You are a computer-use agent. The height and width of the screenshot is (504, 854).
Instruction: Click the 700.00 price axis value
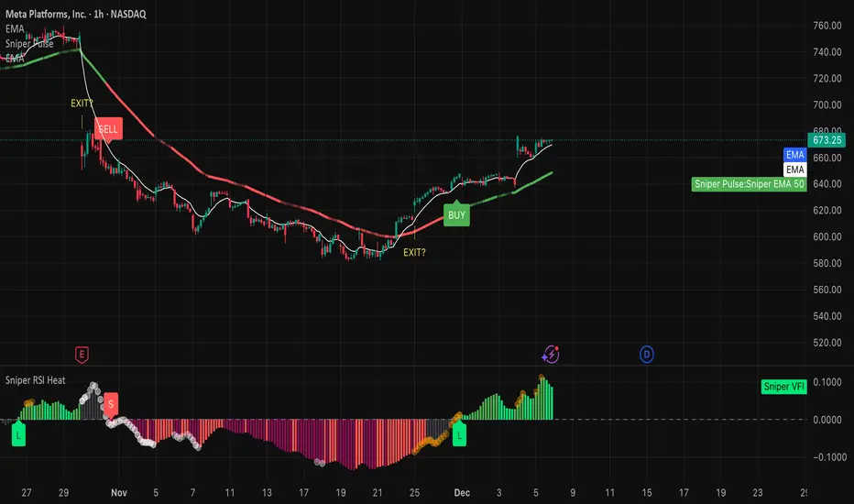pos(827,105)
